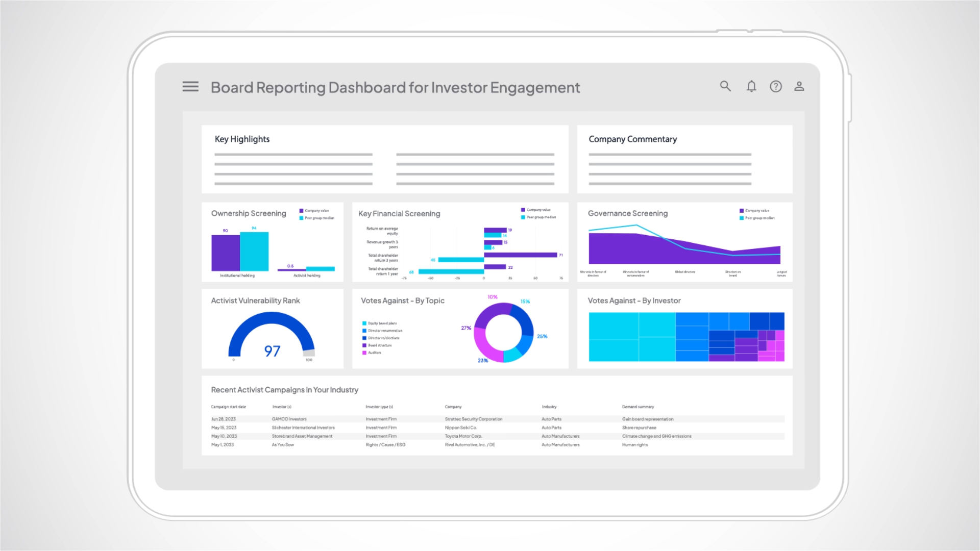Screen dimensions: 980x551
Task: Click the 71 total shareholder return bar
Action: tap(520, 255)
